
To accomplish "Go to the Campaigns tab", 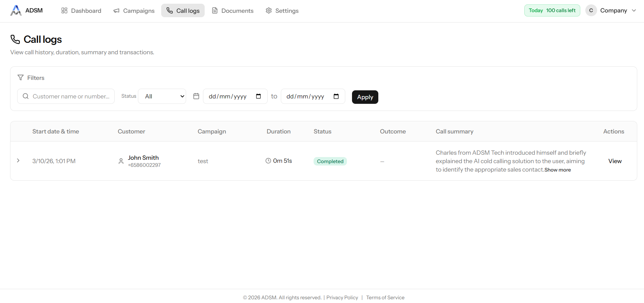I will 134,11.
